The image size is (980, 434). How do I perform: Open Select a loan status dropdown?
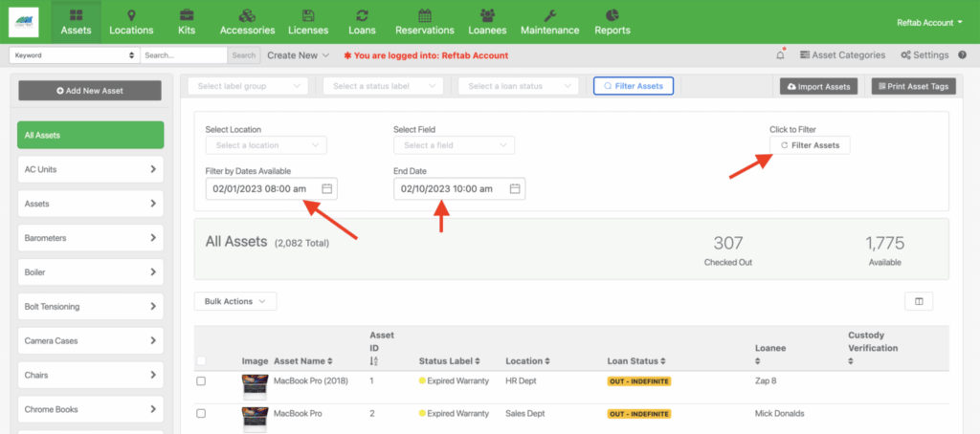[518, 86]
